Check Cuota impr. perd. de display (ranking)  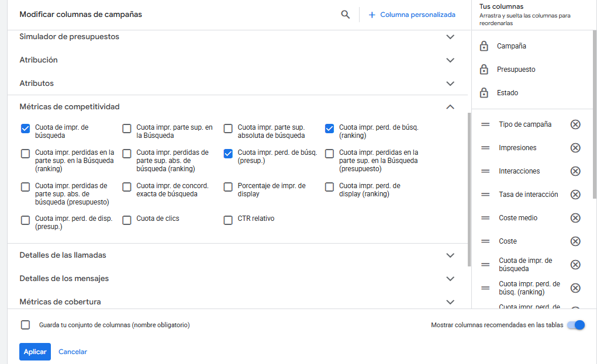click(329, 187)
